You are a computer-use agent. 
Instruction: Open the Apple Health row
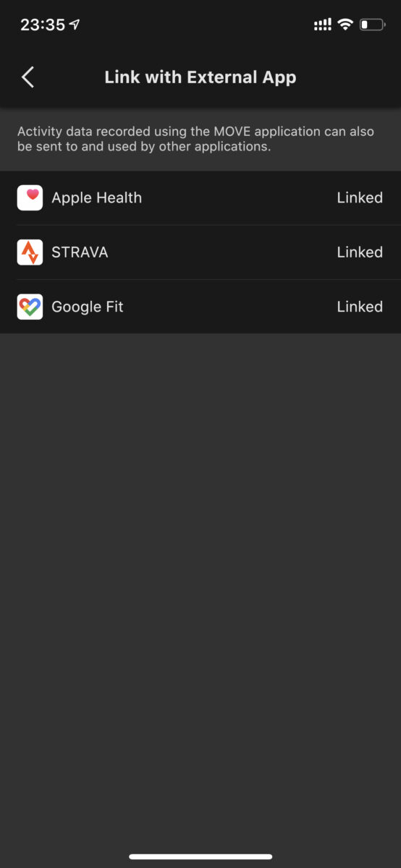coord(200,197)
